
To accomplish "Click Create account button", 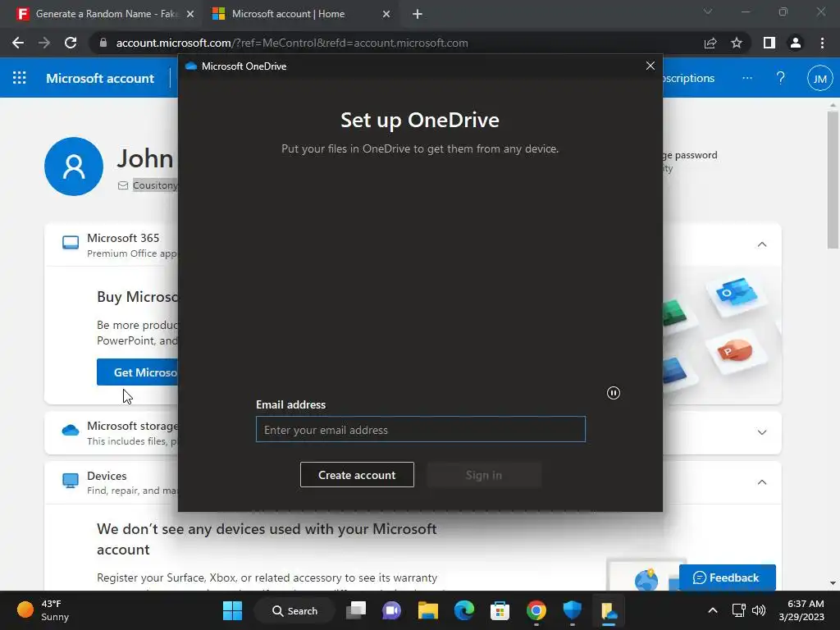I will click(357, 475).
